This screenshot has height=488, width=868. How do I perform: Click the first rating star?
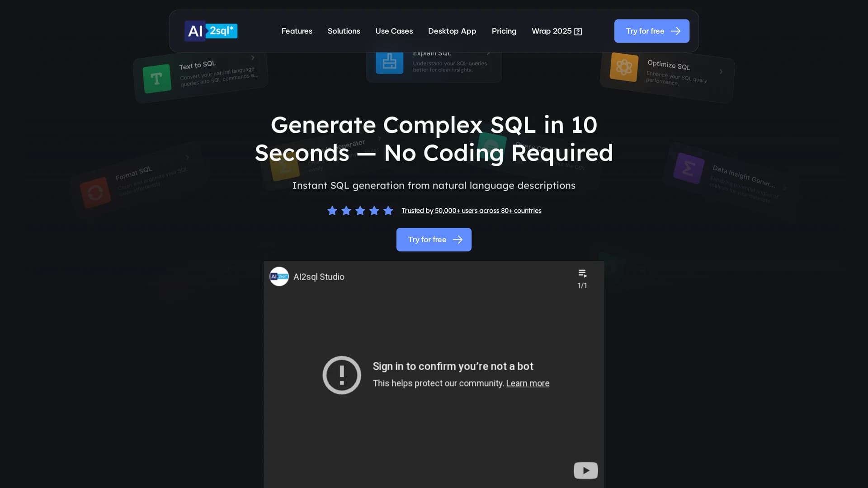click(332, 211)
